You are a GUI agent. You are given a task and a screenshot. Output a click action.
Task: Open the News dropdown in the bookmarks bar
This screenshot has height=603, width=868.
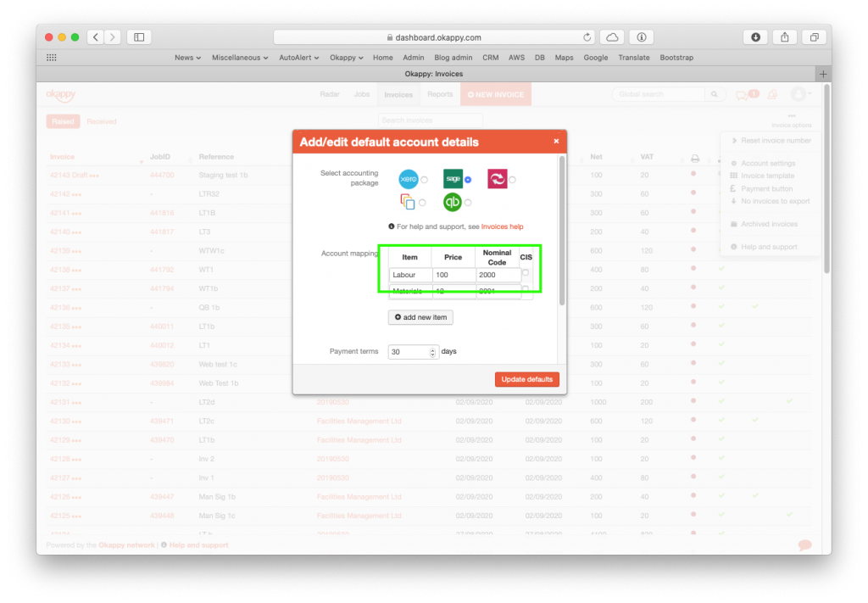(x=186, y=57)
